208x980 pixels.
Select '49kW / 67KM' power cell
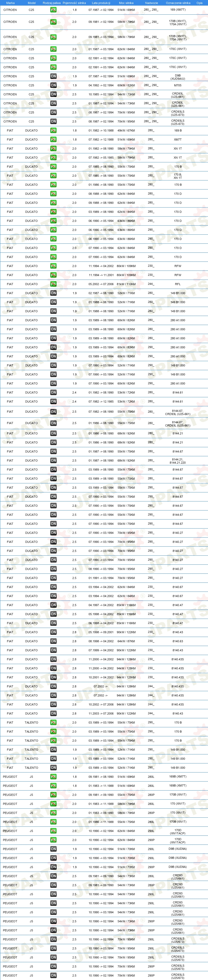(126, 130)
